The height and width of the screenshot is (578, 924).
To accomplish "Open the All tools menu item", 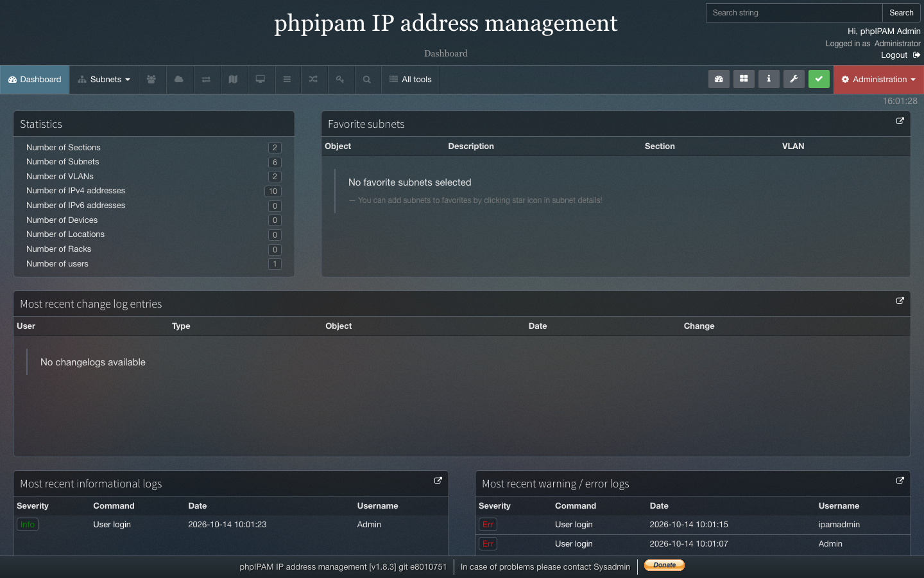I will pyautogui.click(x=411, y=80).
